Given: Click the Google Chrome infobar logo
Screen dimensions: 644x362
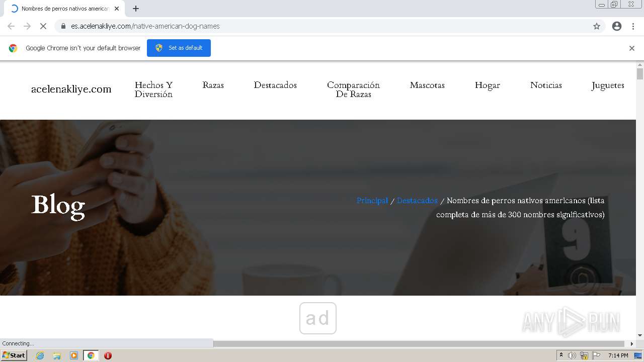Looking at the screenshot, I should pyautogui.click(x=13, y=48).
